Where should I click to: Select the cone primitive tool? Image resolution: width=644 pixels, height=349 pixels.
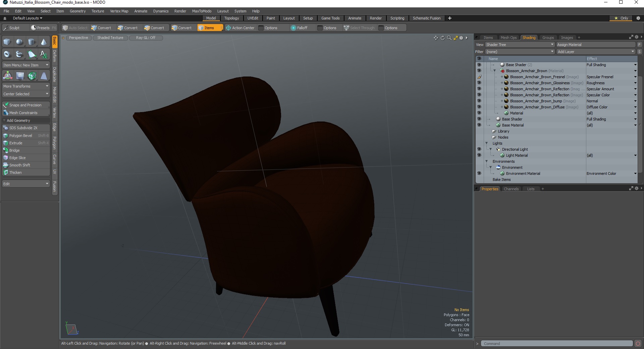44,42
